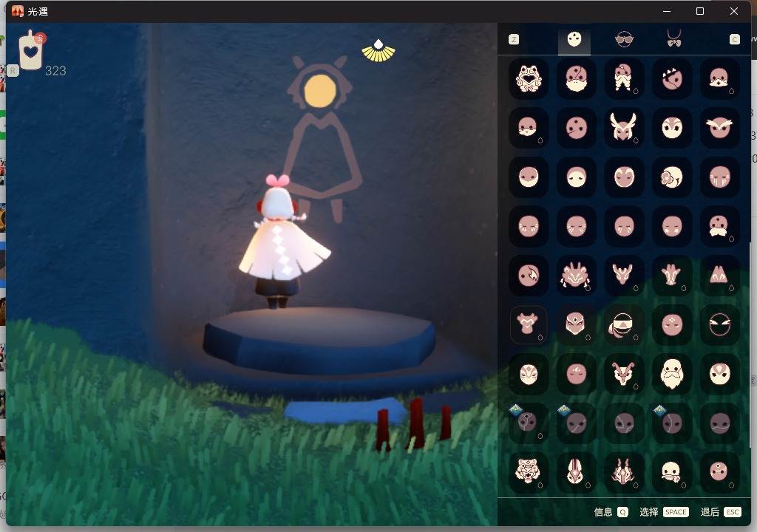Go to next category with C key icon
The image size is (757, 532).
click(x=734, y=40)
